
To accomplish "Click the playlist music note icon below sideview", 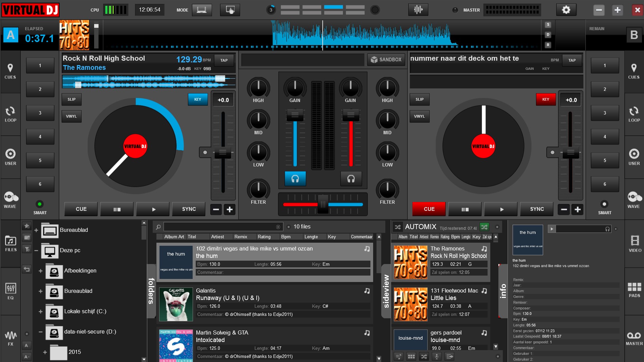I will click(x=399, y=356).
